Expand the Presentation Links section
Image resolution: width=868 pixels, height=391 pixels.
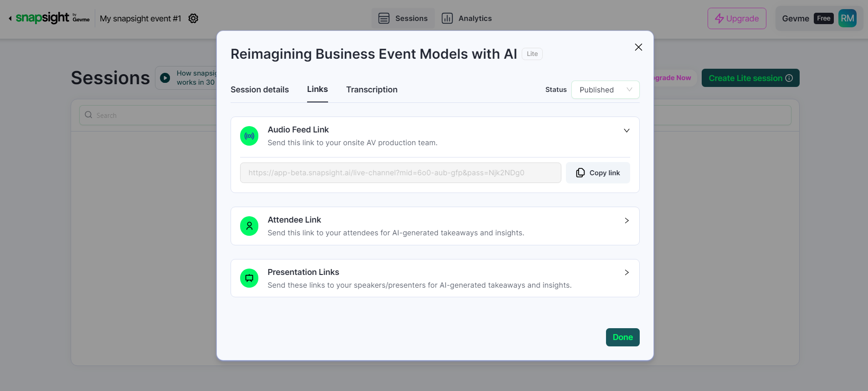pyautogui.click(x=627, y=273)
